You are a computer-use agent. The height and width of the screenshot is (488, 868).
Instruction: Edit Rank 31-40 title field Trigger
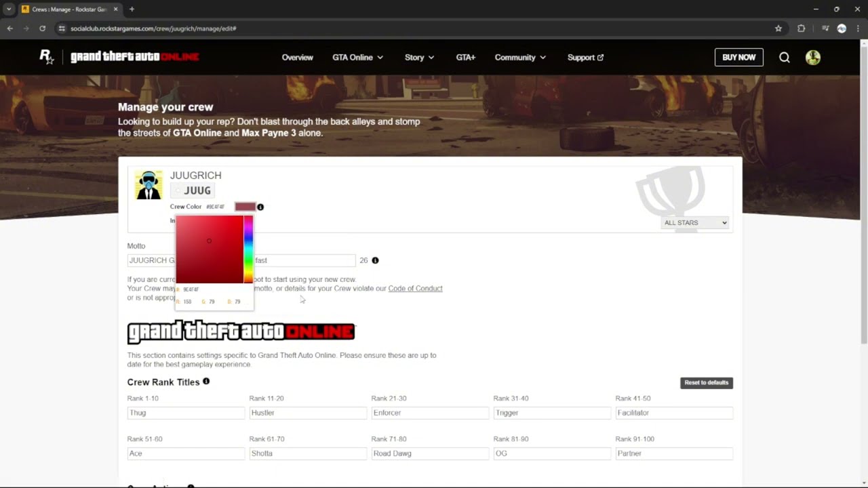pyautogui.click(x=552, y=413)
